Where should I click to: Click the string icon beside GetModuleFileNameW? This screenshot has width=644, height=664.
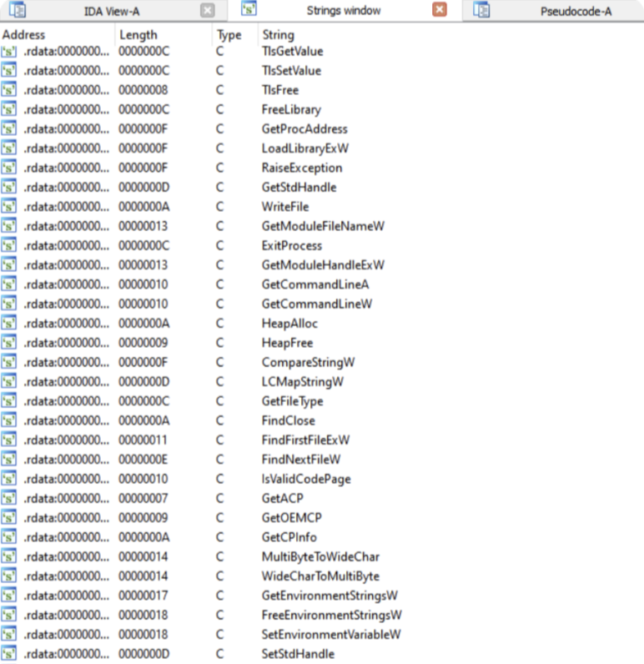click(9, 227)
